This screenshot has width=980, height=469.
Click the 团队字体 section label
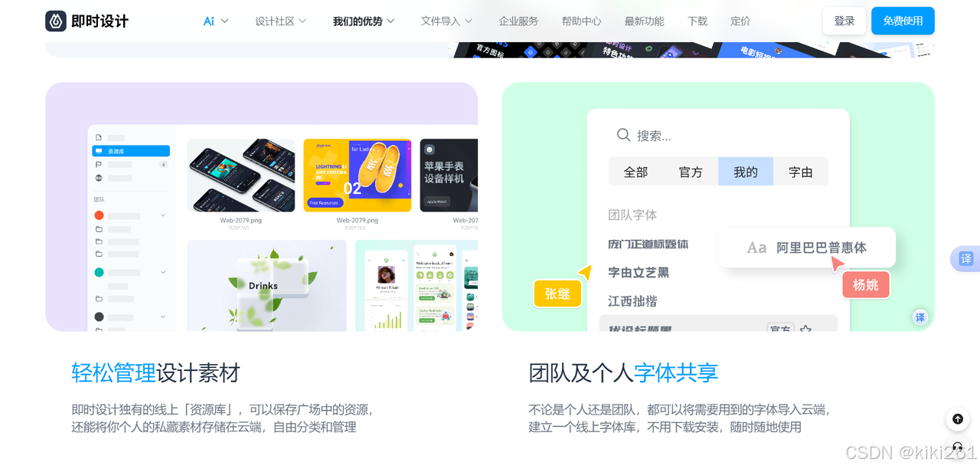[632, 215]
